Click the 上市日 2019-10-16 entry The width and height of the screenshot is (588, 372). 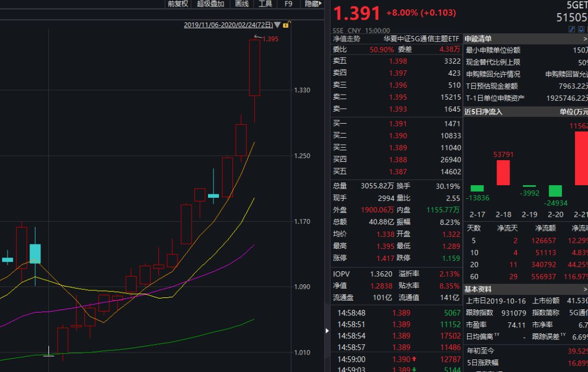(496, 301)
